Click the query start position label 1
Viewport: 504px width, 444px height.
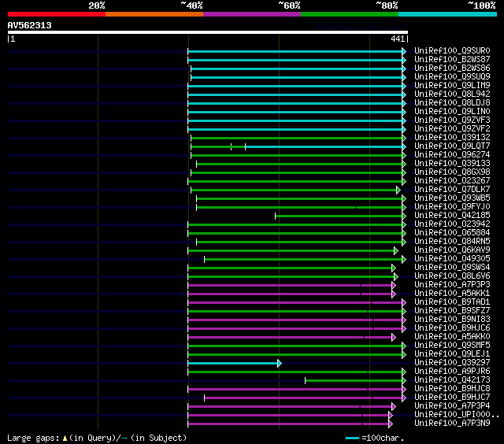click(x=13, y=39)
